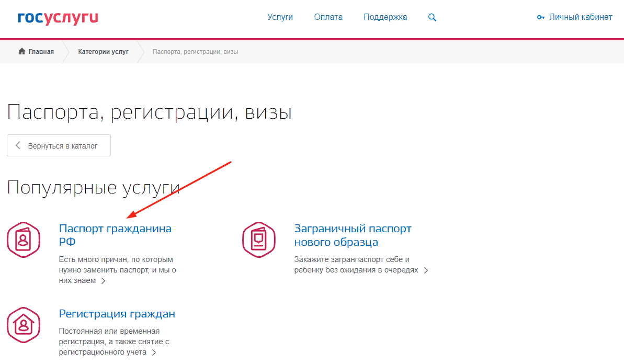Click the key icon beside Личный кабинет

(541, 17)
